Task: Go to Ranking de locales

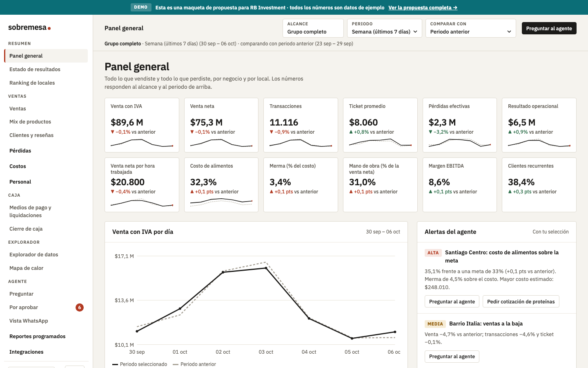Action: coord(46,83)
